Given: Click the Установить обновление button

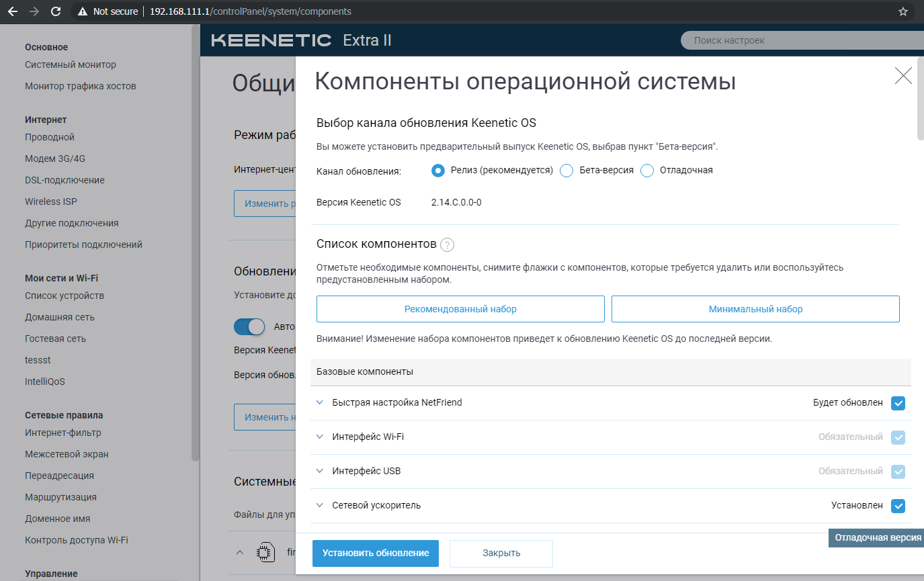Looking at the screenshot, I should point(376,553).
